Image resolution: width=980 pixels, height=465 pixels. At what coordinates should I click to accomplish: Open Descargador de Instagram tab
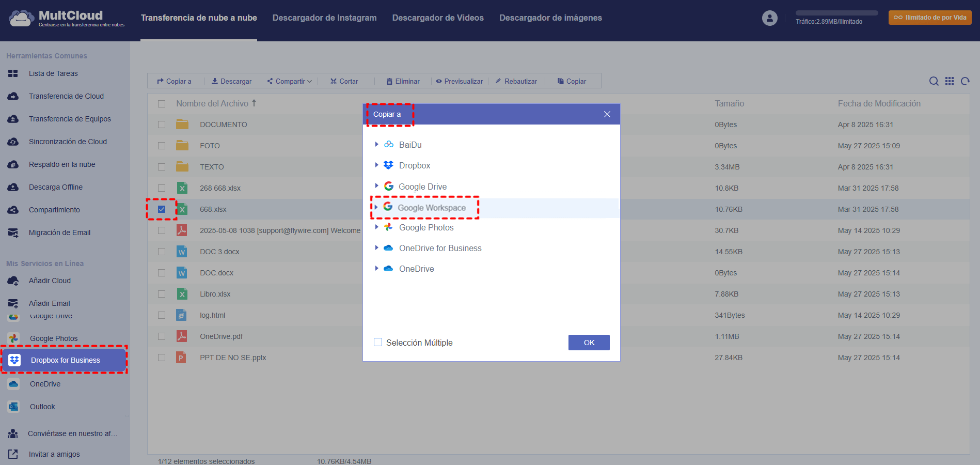point(325,18)
